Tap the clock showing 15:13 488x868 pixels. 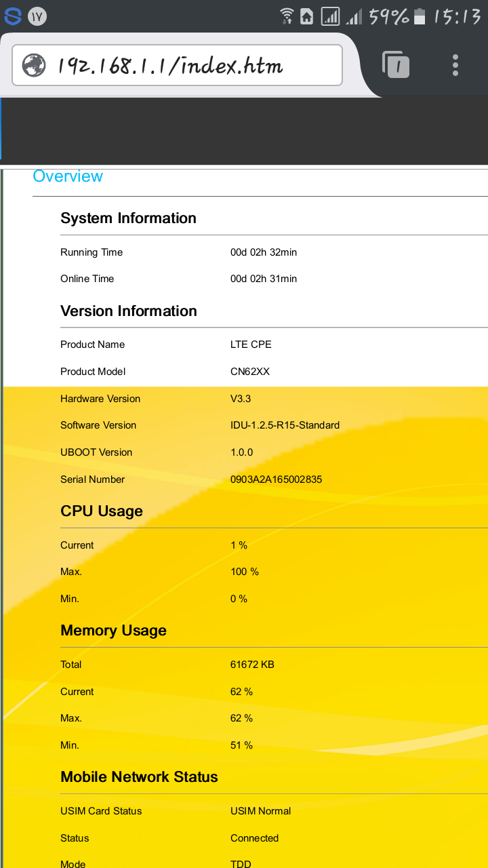pos(457,16)
